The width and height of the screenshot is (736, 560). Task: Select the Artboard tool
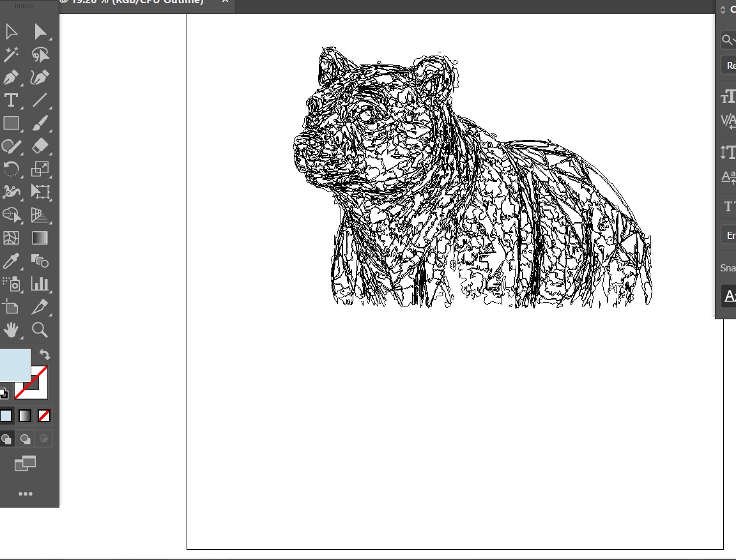pyautogui.click(x=11, y=307)
